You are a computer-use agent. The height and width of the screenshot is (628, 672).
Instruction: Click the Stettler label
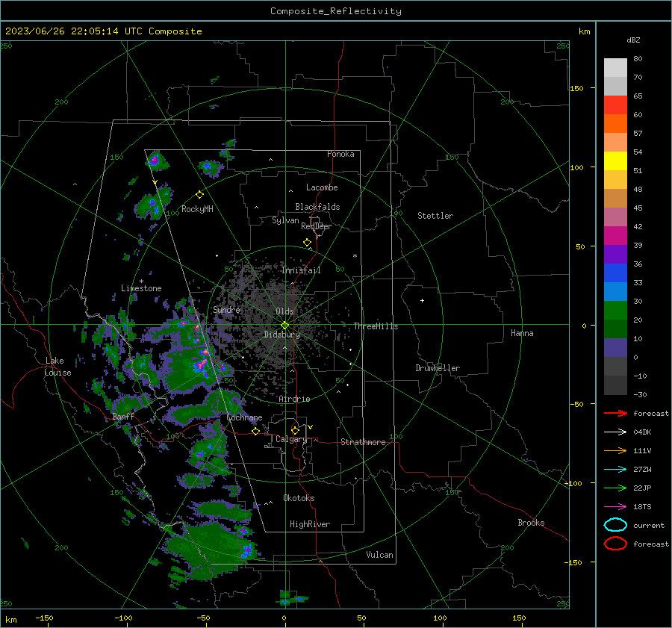(435, 216)
